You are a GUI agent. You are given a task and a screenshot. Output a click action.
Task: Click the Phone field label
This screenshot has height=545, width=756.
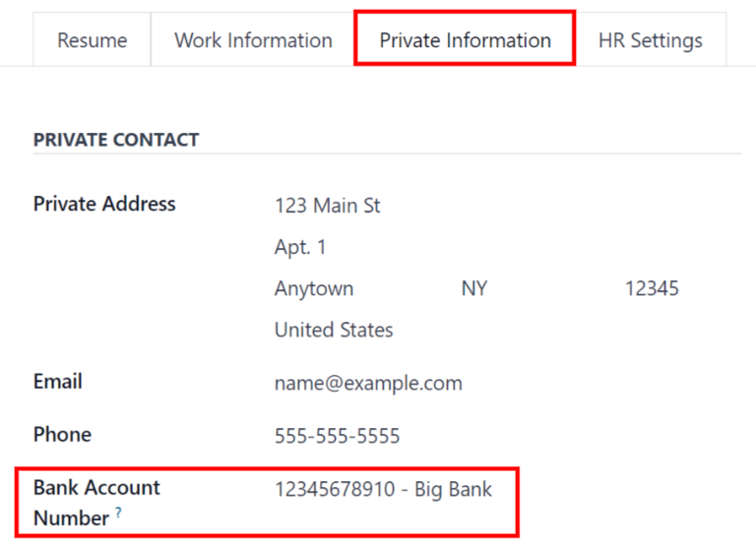click(62, 434)
